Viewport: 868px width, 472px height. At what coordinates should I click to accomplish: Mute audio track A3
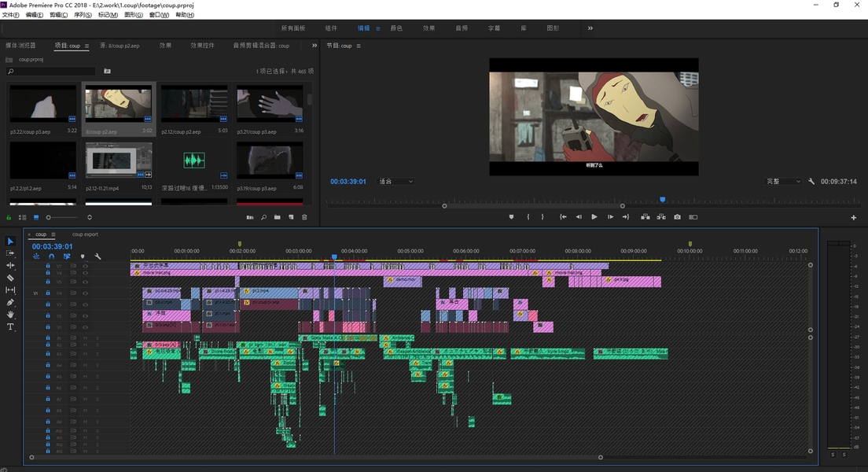(85, 353)
